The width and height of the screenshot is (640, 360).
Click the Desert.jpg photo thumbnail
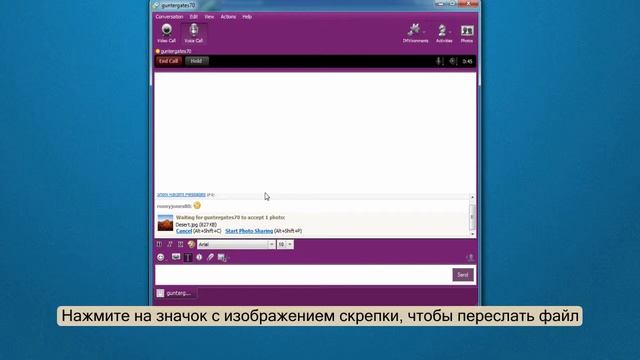tap(165, 223)
